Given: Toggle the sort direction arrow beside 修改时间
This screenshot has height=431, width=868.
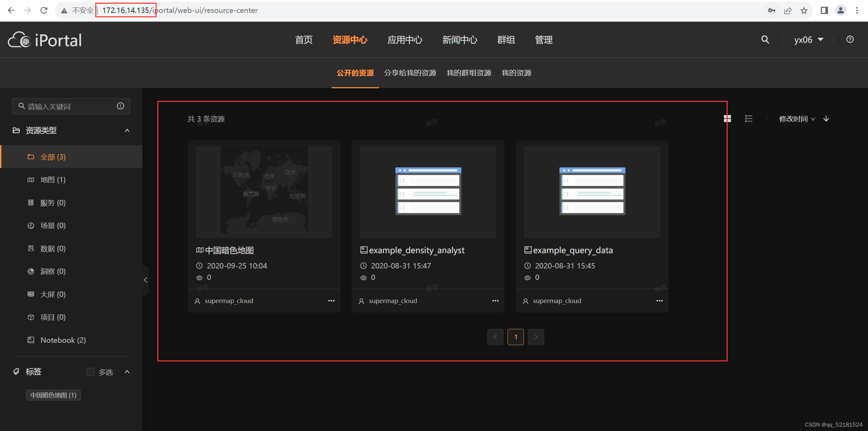Looking at the screenshot, I should pyautogui.click(x=826, y=119).
